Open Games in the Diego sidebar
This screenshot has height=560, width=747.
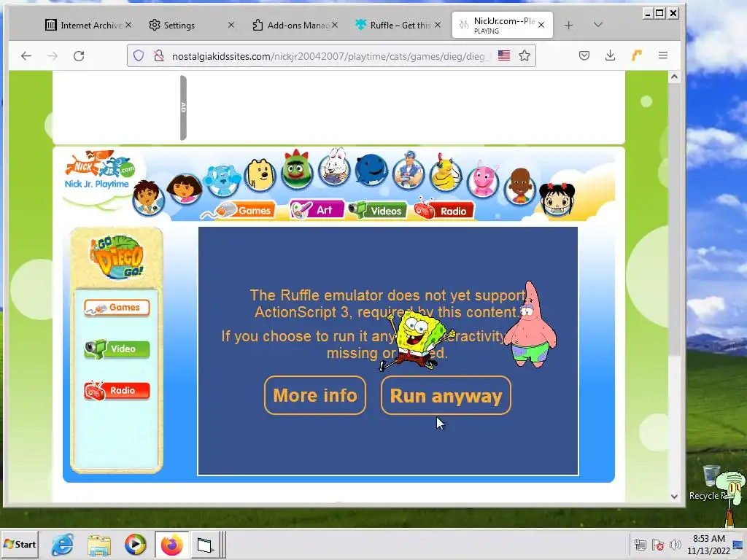(x=117, y=308)
